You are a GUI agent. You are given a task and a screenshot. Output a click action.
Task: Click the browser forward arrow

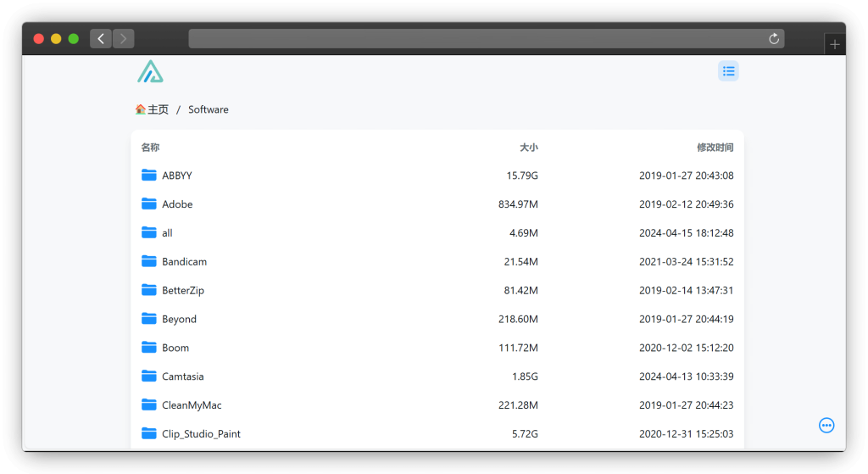point(124,39)
